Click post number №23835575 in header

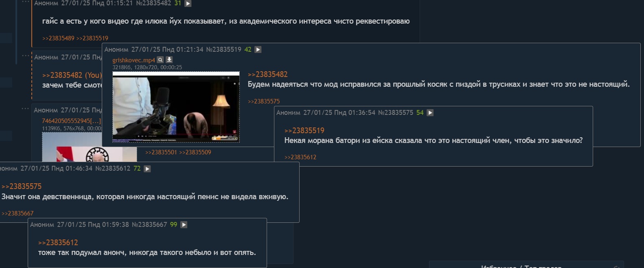(396, 113)
